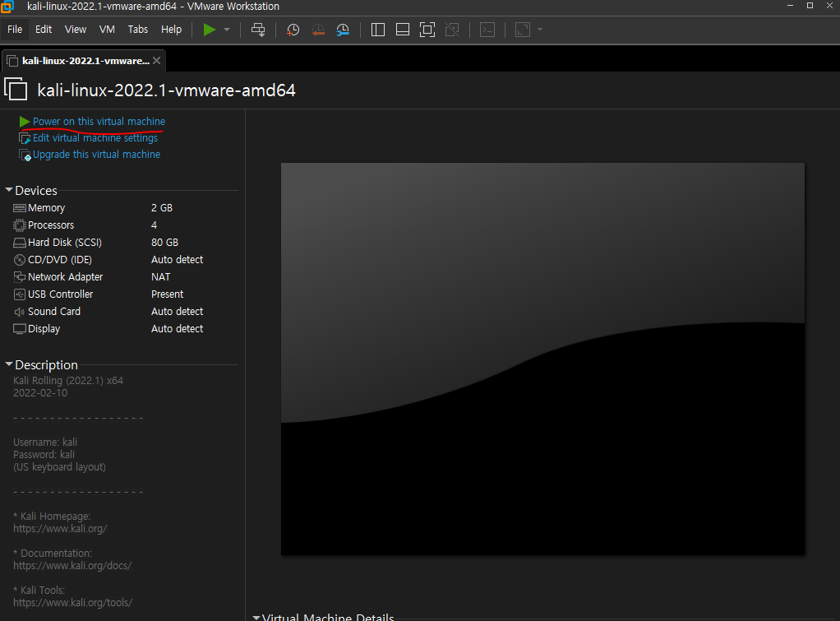Click the Memory chip icon
The width and height of the screenshot is (840, 621).
[19, 208]
